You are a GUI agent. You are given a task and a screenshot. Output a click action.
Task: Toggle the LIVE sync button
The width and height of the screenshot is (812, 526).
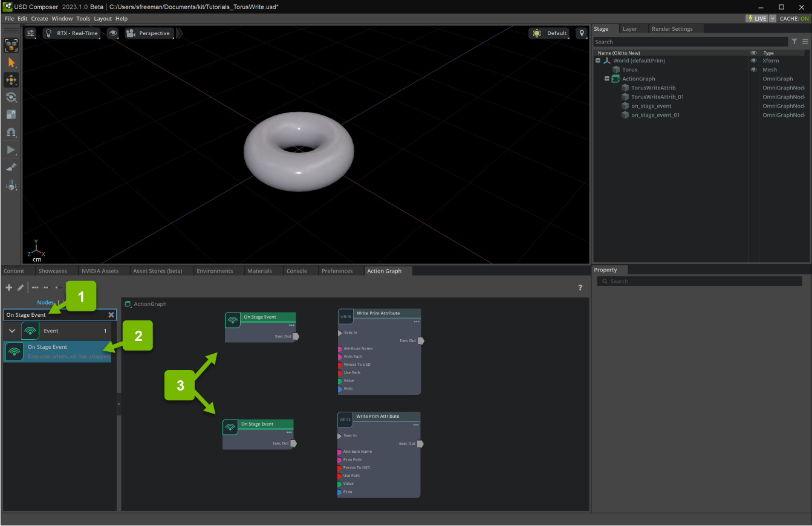click(x=757, y=19)
